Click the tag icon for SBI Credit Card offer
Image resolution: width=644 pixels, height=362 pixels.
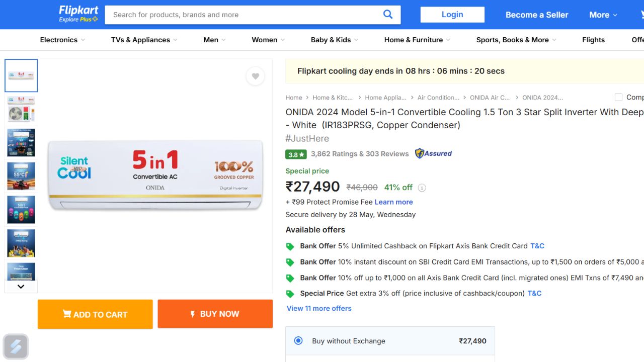pyautogui.click(x=290, y=262)
